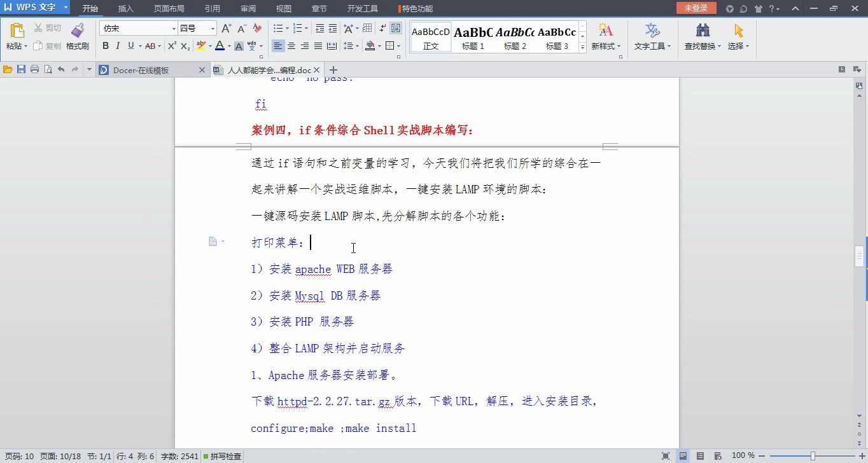The image size is (868, 463).
Task: Toggle Bold formatting
Action: pyautogui.click(x=106, y=46)
